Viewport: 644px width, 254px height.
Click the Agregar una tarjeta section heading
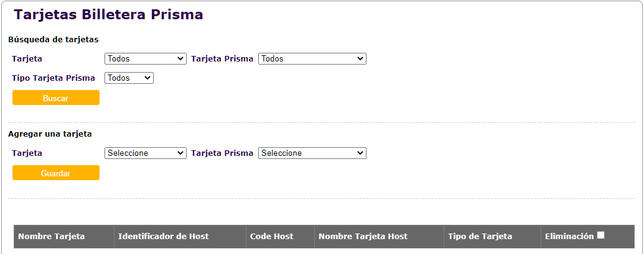[x=50, y=134]
